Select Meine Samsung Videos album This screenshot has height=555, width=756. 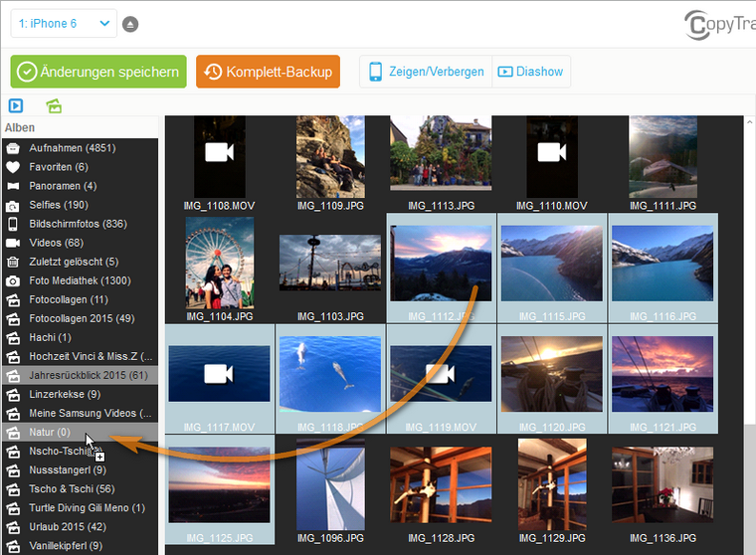80,413
